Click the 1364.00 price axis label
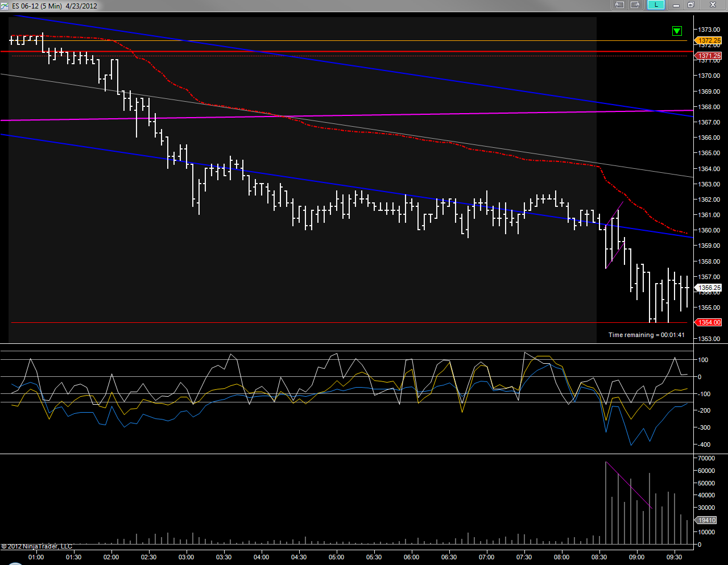728x565 pixels. pos(709,169)
